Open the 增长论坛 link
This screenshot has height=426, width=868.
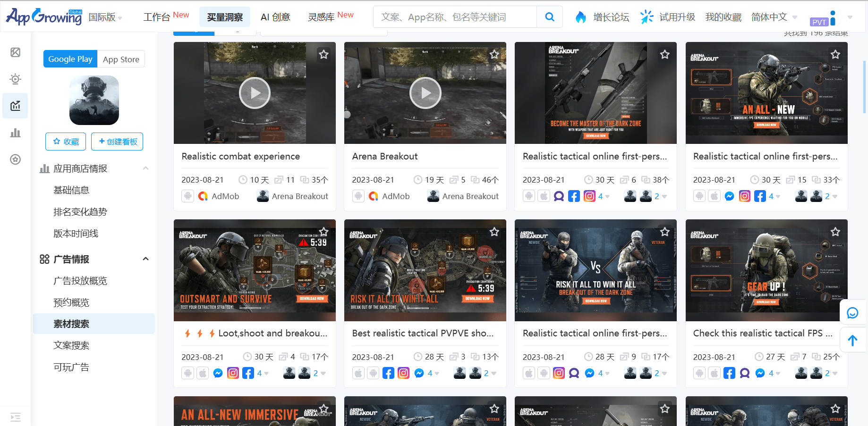611,17
